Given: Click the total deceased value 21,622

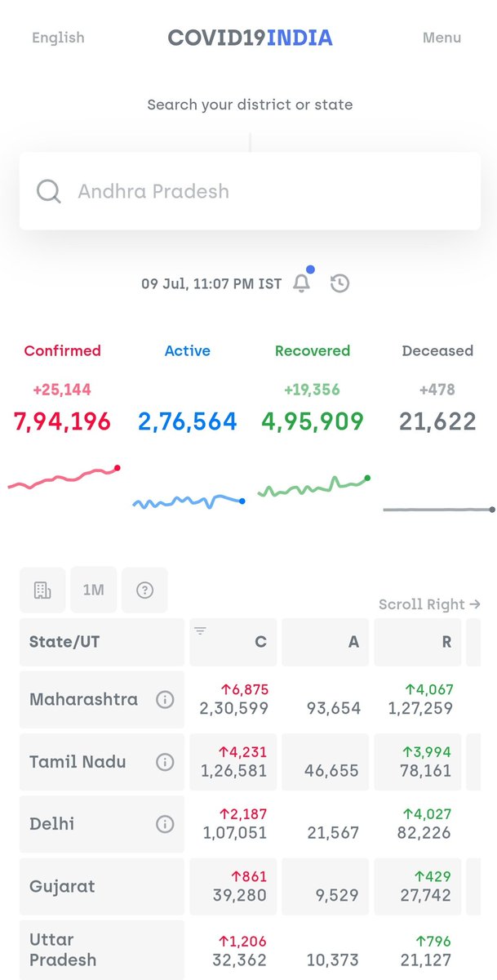Looking at the screenshot, I should (437, 421).
